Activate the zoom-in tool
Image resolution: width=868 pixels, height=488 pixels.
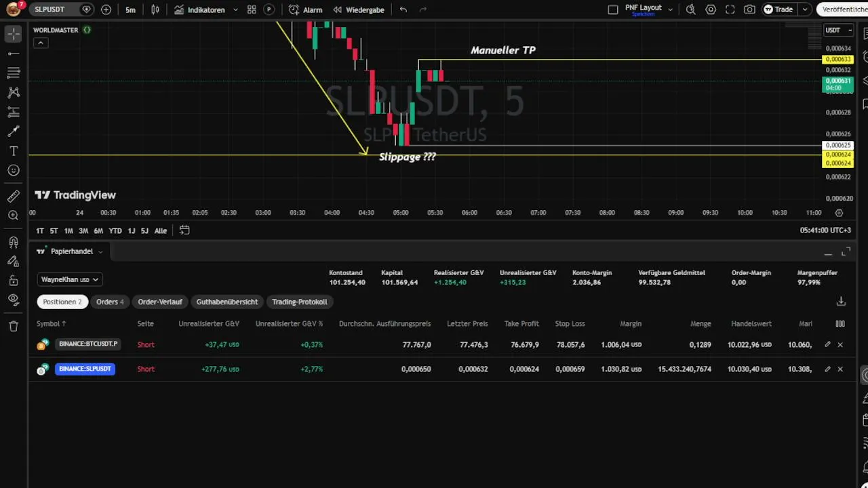[14, 216]
